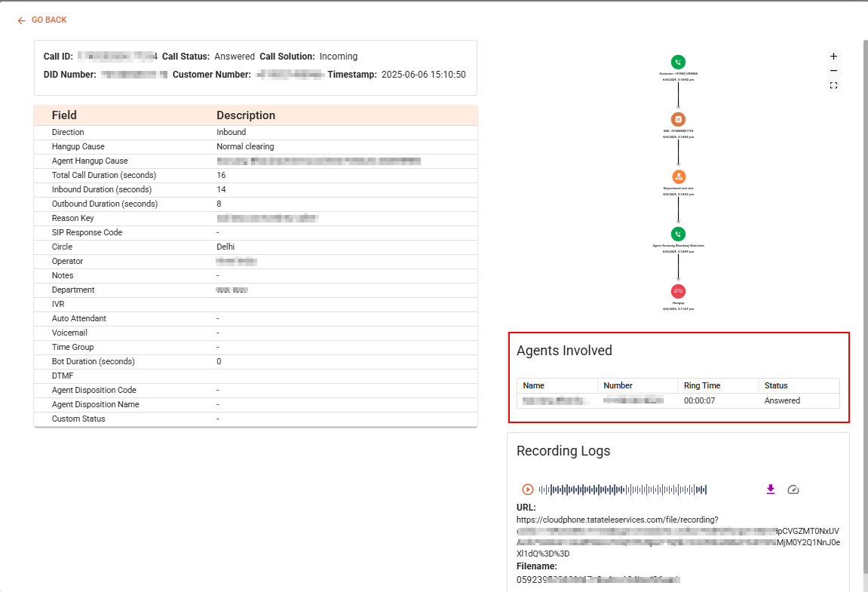868x592 pixels.
Task: Click the Agent Disposition Code label
Action: 94,390
